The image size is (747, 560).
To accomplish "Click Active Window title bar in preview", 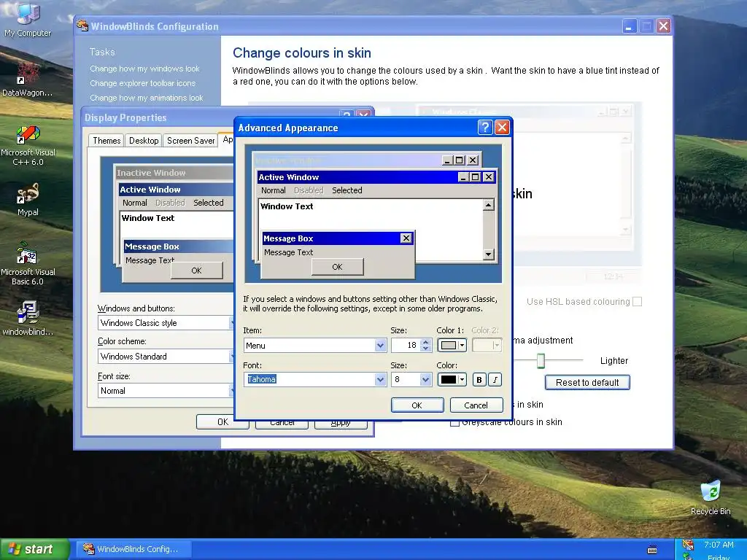I will [x=357, y=177].
